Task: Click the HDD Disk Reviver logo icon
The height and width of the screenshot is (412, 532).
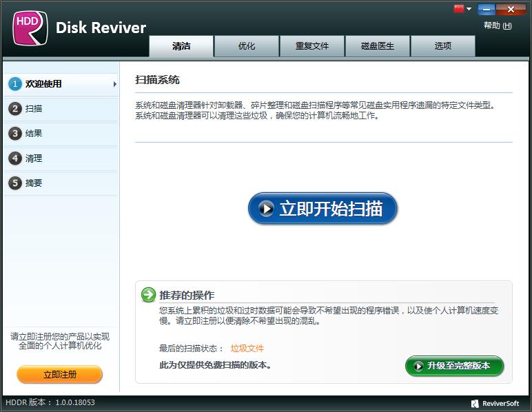Action: (x=30, y=28)
